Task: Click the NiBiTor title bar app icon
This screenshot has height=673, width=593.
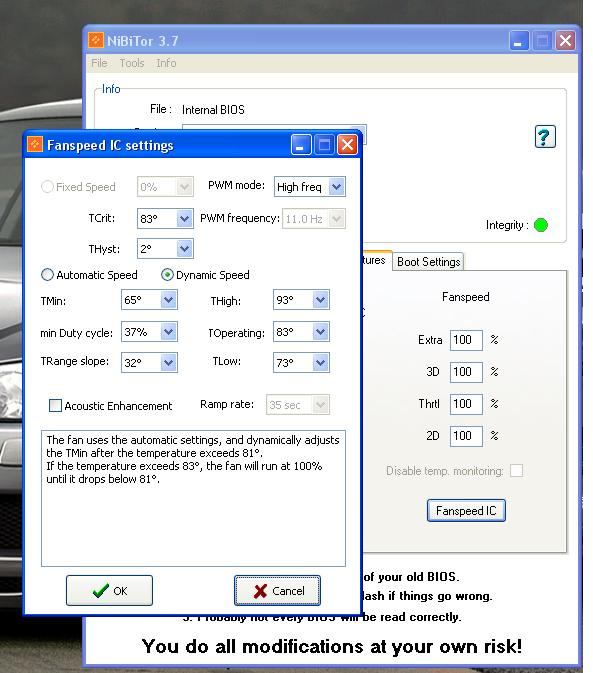Action: click(96, 40)
